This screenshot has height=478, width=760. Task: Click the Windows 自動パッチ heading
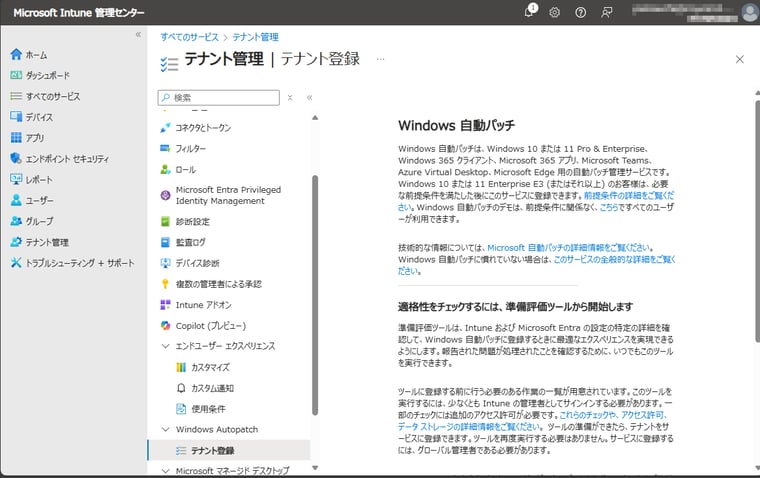[457, 126]
